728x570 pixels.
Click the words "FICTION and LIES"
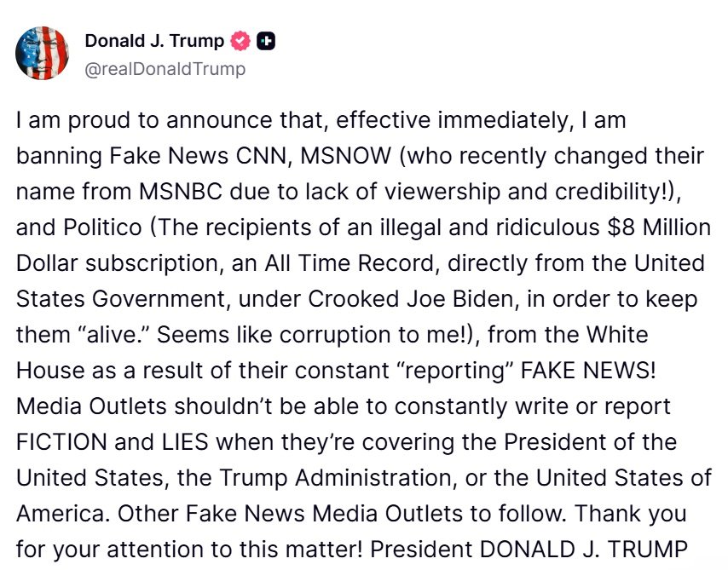tap(113, 442)
